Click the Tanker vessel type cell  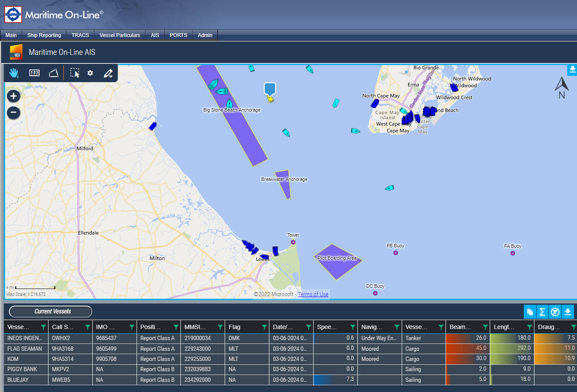coord(424,338)
